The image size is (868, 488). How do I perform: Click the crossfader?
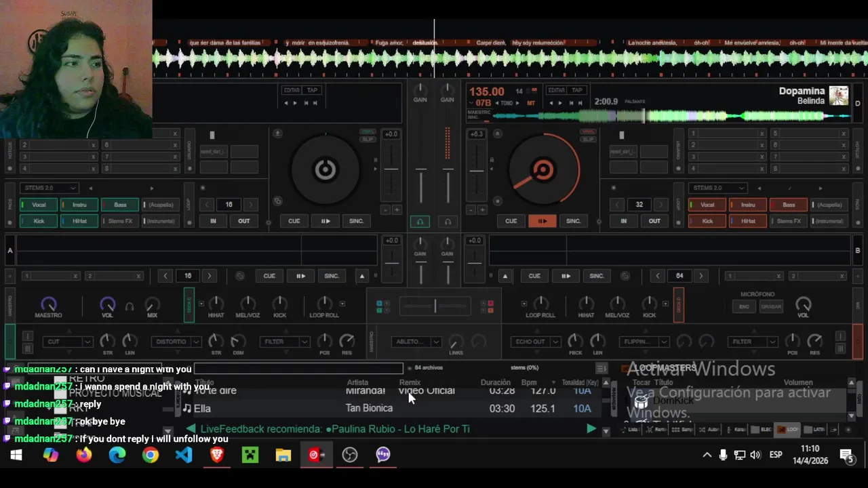pos(435,307)
